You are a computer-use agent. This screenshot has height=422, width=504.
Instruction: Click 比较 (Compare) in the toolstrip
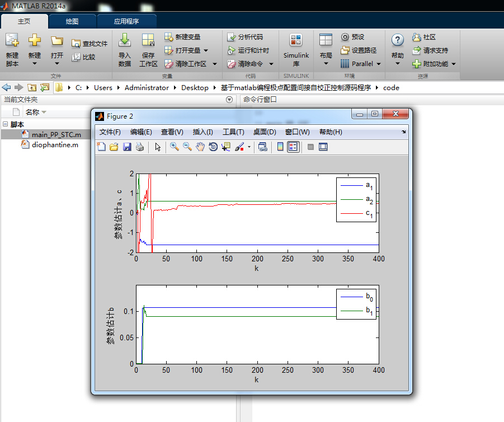pos(83,57)
